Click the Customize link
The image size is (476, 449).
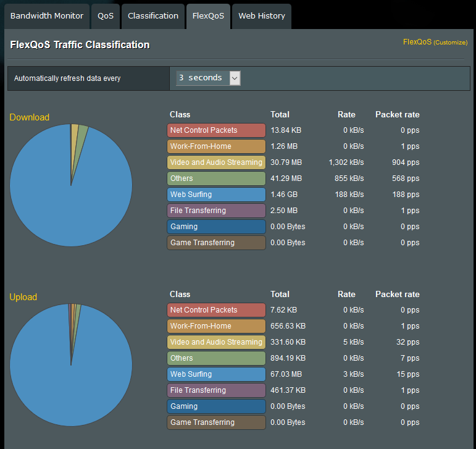(451, 43)
